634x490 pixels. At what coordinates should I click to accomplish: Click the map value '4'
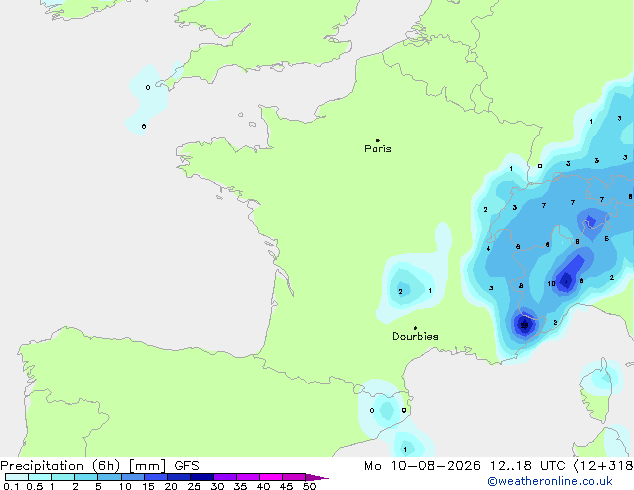coord(488,249)
